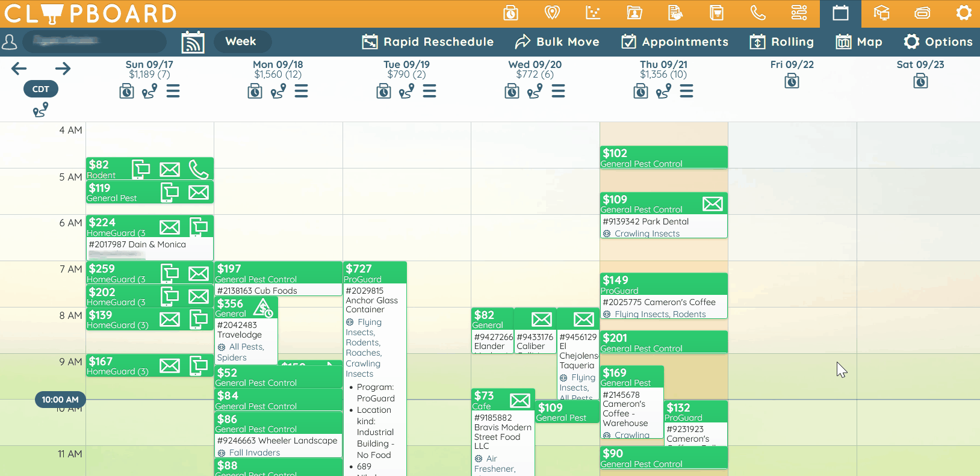Open the Options menu
The height and width of the screenshot is (476, 980).
938,42
